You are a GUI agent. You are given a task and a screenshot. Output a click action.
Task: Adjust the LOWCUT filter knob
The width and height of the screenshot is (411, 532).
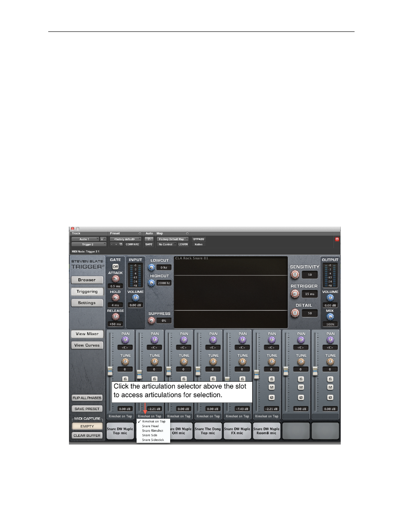click(152, 268)
